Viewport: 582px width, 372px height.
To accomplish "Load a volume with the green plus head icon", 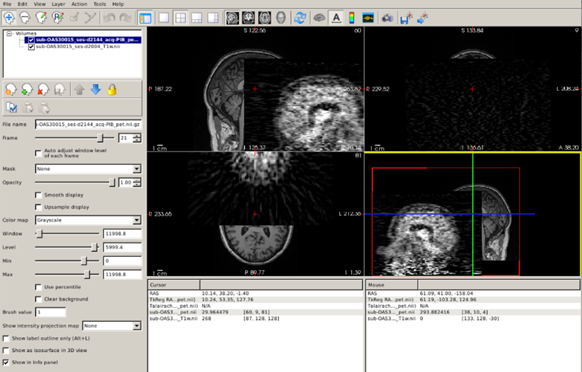I will coord(27,89).
